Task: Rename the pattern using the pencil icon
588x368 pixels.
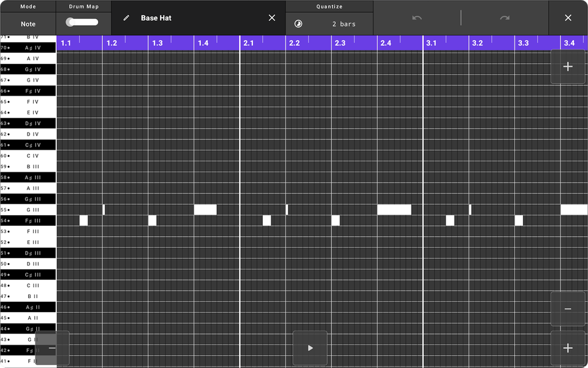Action: coord(127,18)
